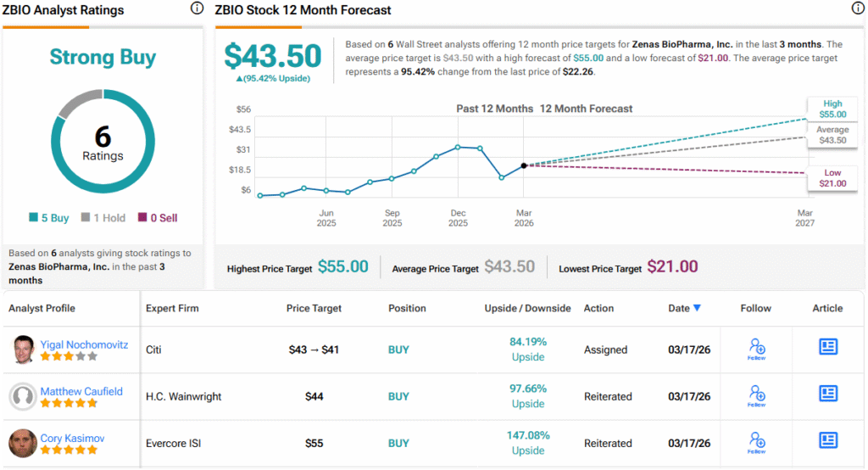Open H.C. Wainwright article icon

827,394
